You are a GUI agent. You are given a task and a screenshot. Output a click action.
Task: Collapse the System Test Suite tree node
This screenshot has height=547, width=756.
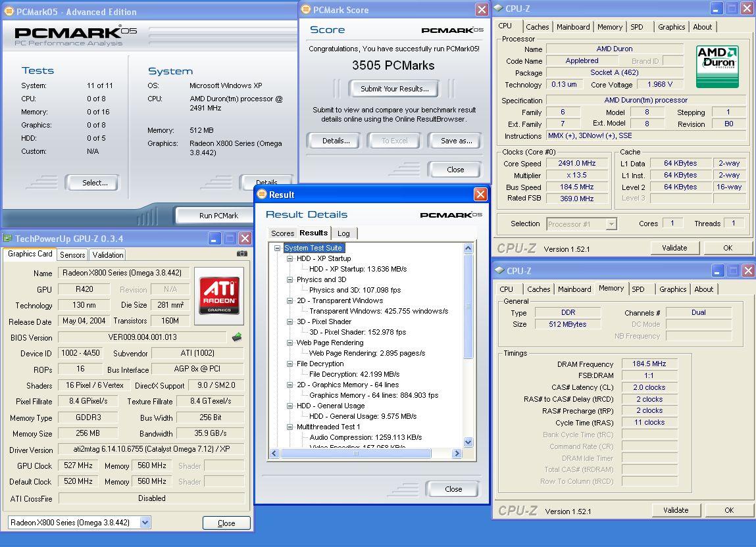pyautogui.click(x=277, y=248)
